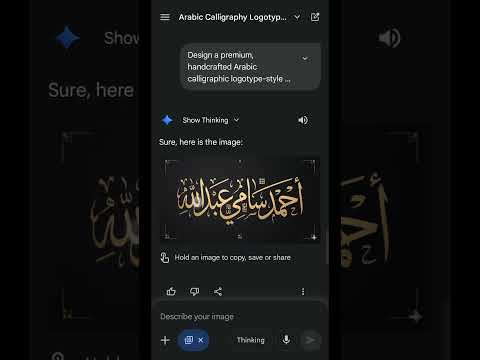480x360 pixels.
Task: Share the response via share icon
Action: [218, 292]
